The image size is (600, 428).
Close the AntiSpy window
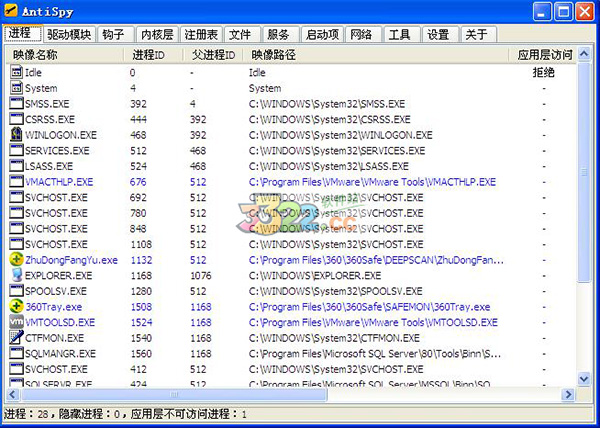point(585,11)
